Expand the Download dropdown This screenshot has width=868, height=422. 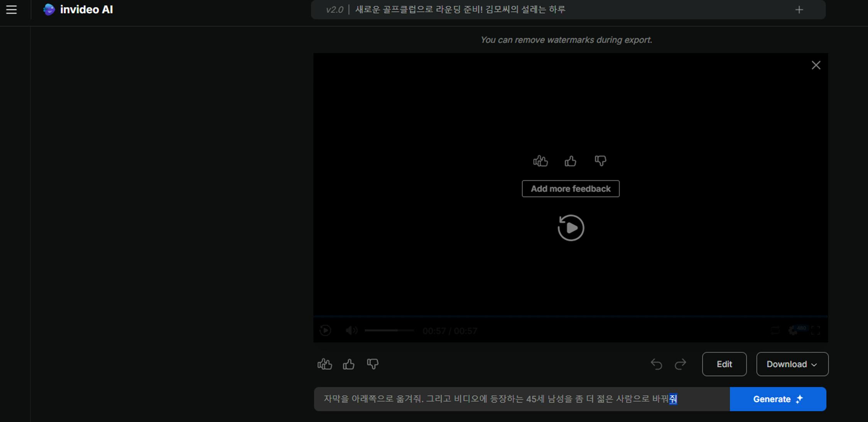point(792,364)
